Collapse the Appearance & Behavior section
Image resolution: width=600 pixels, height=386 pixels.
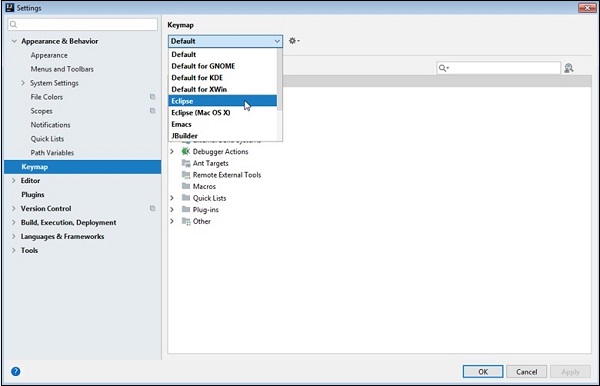pyautogui.click(x=14, y=41)
